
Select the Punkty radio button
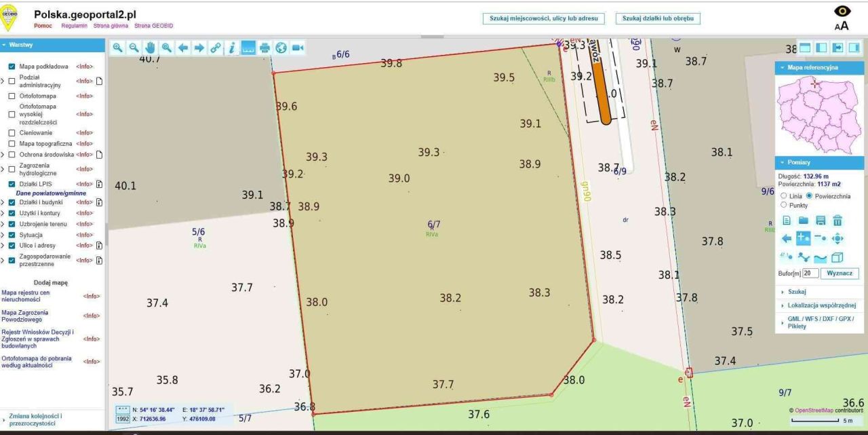pyautogui.click(x=785, y=204)
